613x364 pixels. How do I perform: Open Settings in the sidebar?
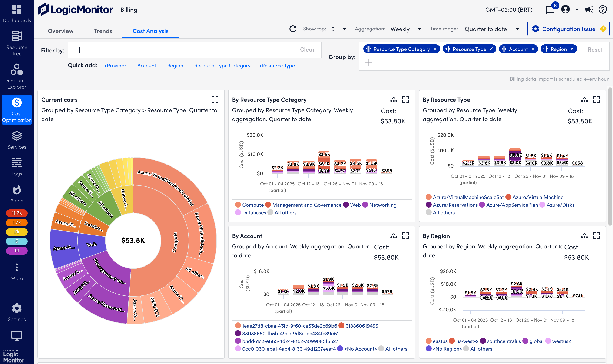(17, 312)
